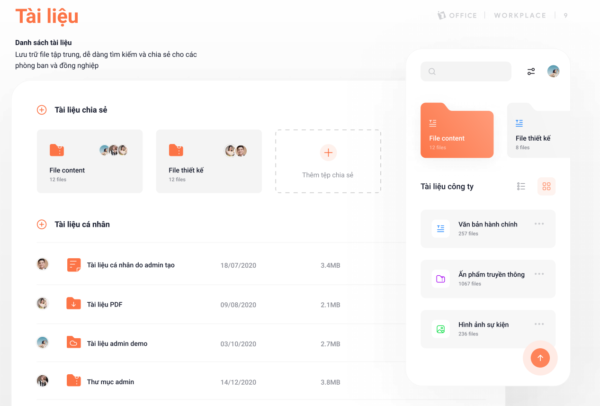Click the size value 3.8MB
Screen dimensions: 600x406
(330, 382)
